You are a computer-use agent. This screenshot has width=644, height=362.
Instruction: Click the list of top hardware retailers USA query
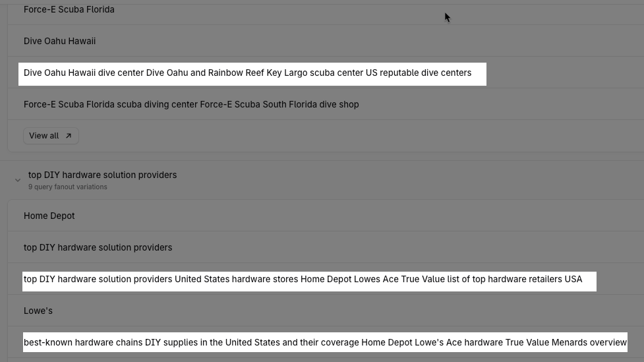(x=303, y=280)
